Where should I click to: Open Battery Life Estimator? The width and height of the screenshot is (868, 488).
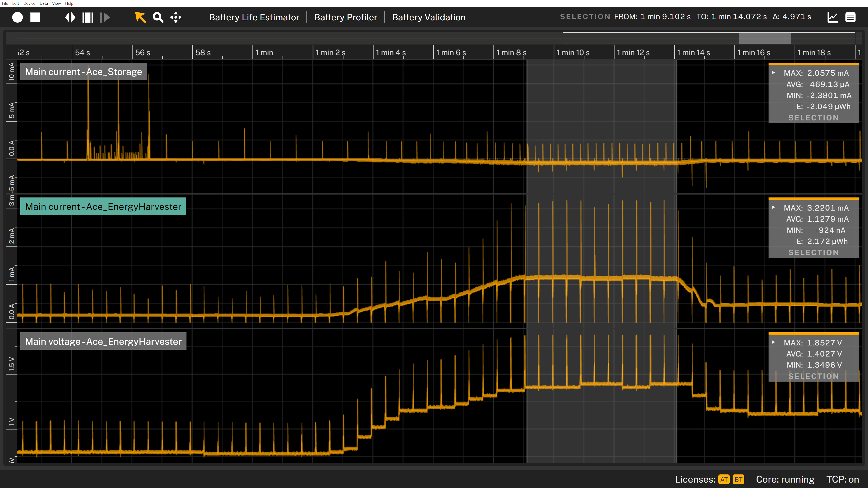click(x=254, y=17)
